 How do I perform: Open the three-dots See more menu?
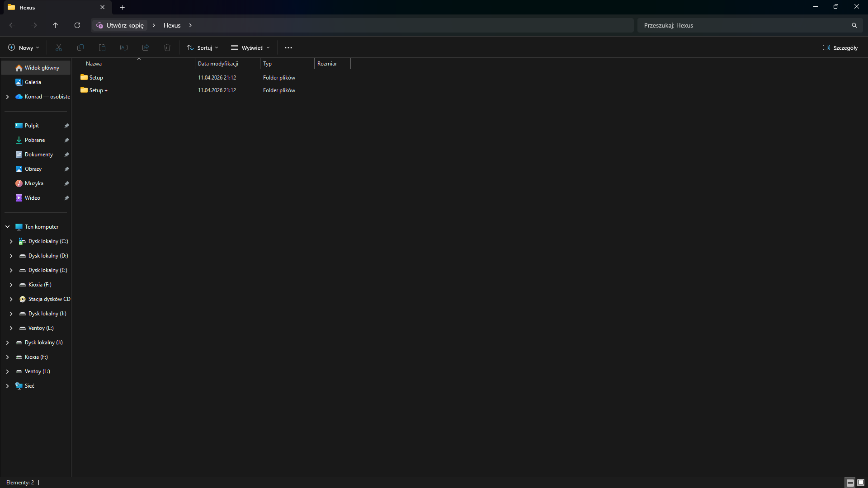coord(288,47)
